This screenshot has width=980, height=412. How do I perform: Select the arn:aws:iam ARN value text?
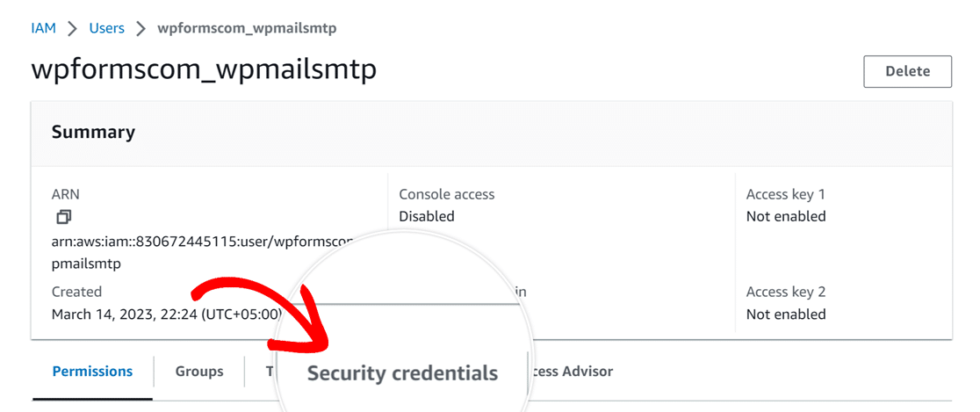click(203, 252)
